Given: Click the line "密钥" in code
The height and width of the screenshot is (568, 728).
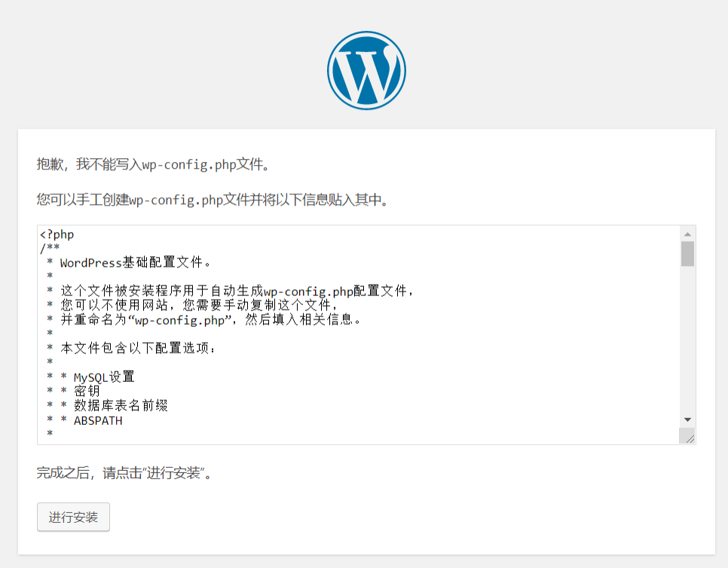Looking at the screenshot, I should click(x=87, y=391).
